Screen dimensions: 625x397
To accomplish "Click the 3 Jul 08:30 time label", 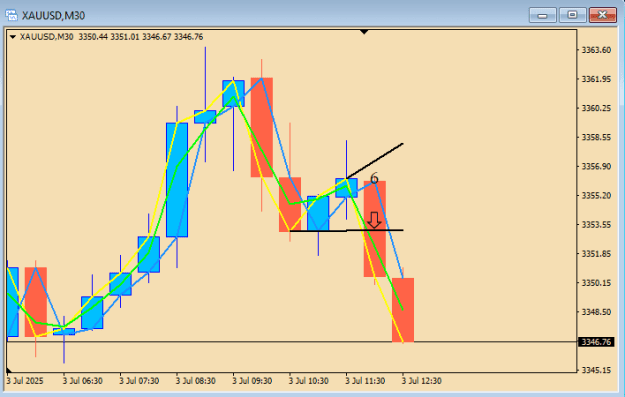I will 196,381.
